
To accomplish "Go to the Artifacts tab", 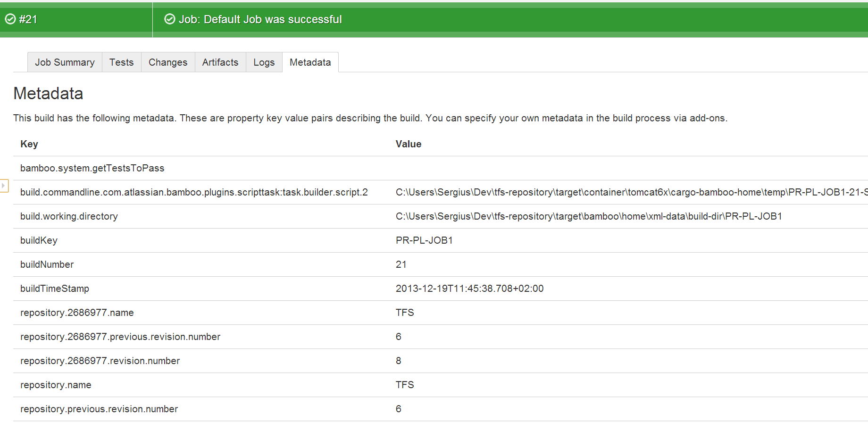I will pyautogui.click(x=220, y=62).
